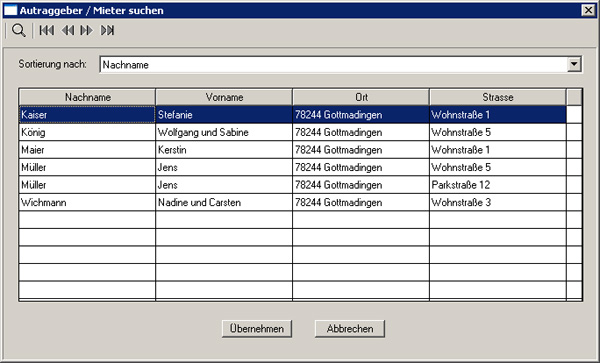Viewport: 600px width, 363px height.
Task: Click the window icon in title bar
Action: (x=10, y=10)
